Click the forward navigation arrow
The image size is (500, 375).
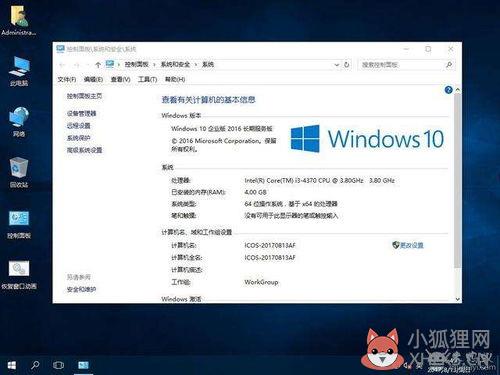(77, 65)
